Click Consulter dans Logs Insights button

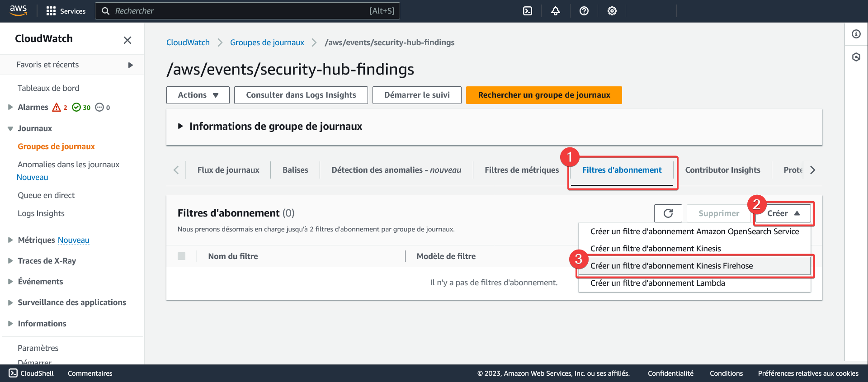pos(301,95)
